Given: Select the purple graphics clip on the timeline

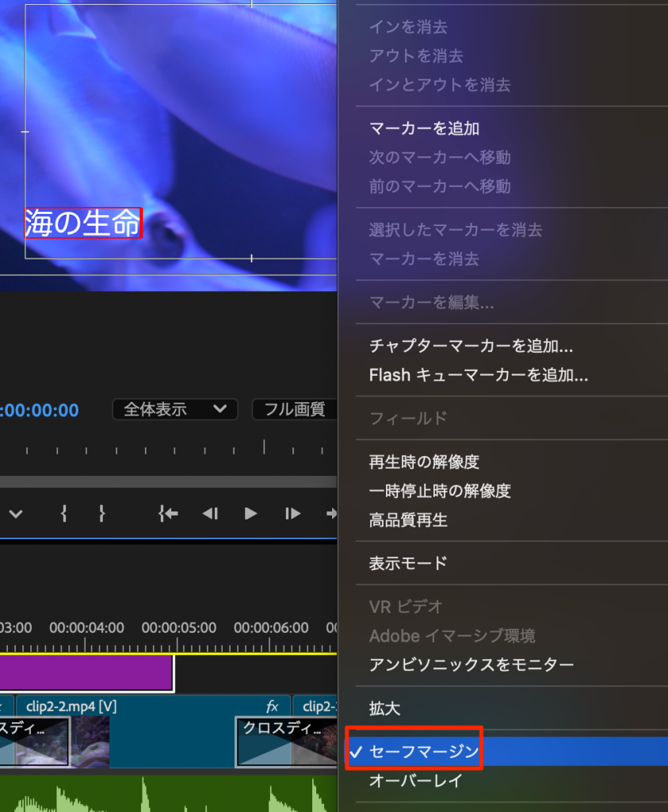Looking at the screenshot, I should coord(86,672).
